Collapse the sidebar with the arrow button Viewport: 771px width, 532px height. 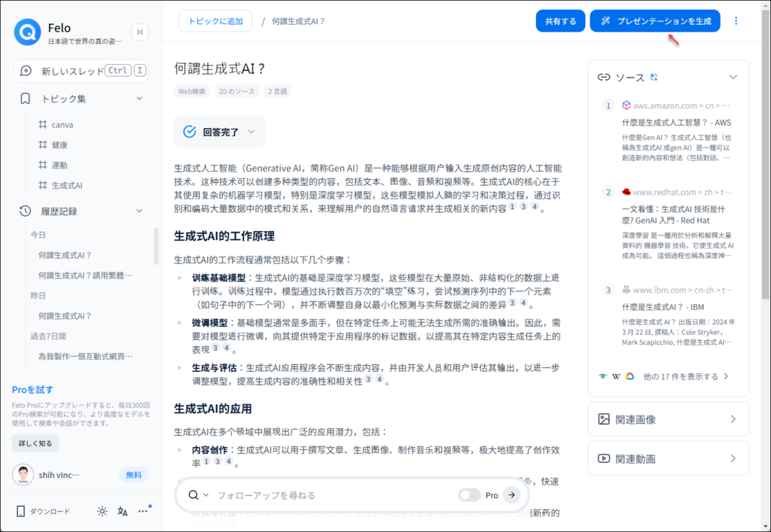pos(140,32)
